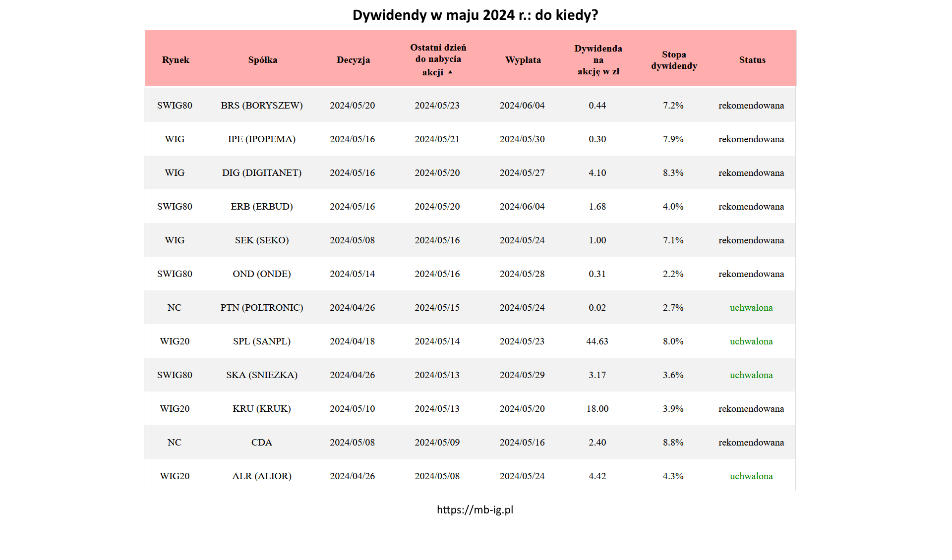
Task: Select the BRS (BORYSZEW) company cell
Action: click(x=261, y=106)
